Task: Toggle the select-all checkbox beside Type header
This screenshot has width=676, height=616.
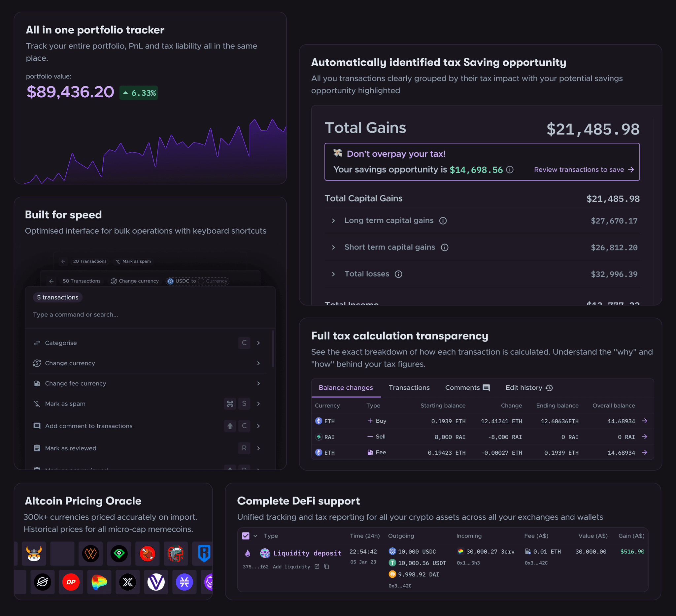Action: pyautogui.click(x=246, y=535)
